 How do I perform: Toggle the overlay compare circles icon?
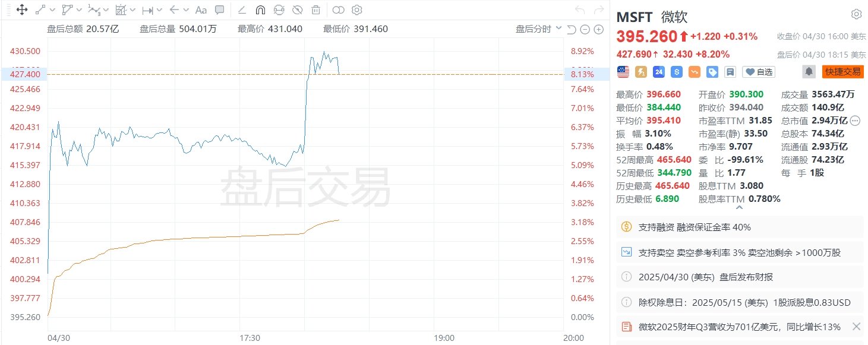(x=338, y=10)
